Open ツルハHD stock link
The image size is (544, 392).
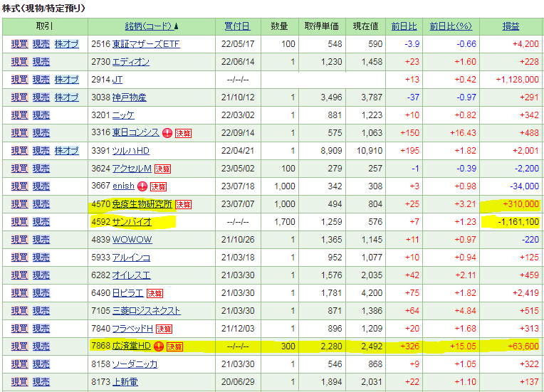pos(131,151)
